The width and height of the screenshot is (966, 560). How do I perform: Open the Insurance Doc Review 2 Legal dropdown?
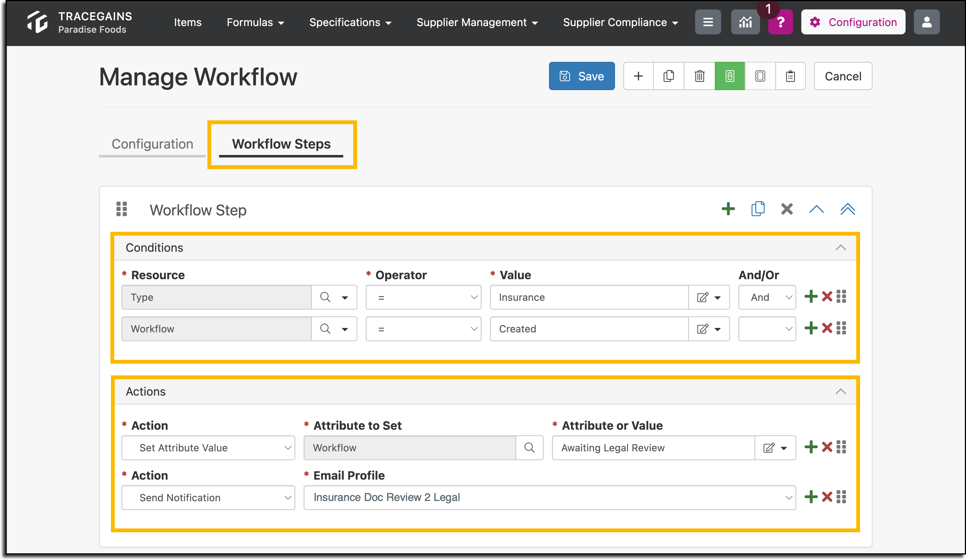(550, 498)
